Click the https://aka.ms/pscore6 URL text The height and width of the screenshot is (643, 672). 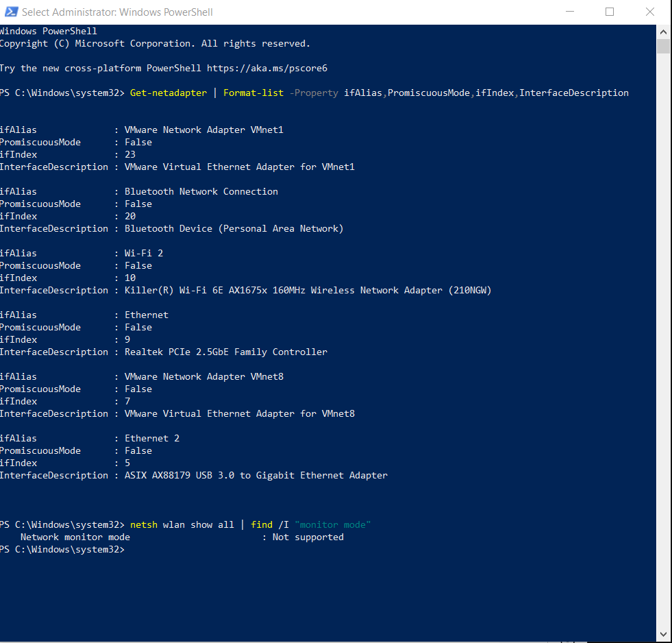pyautogui.click(x=267, y=68)
